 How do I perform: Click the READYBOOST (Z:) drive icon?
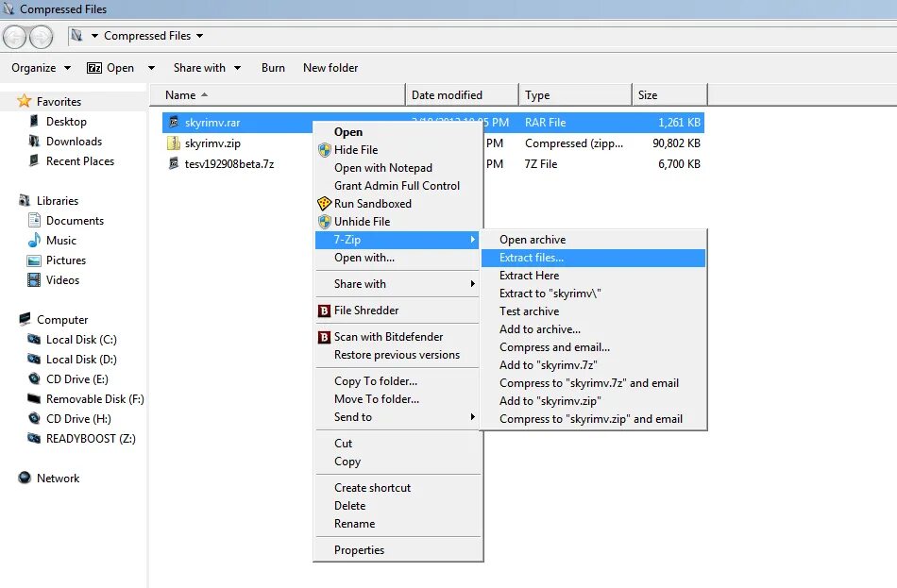pyautogui.click(x=34, y=438)
